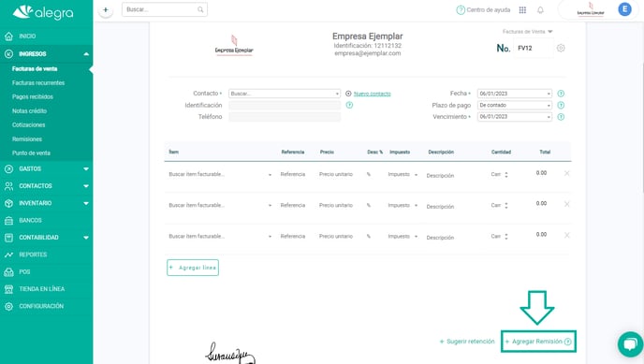The height and width of the screenshot is (364, 644).
Task: Remove first item row with X
Action: (x=567, y=173)
